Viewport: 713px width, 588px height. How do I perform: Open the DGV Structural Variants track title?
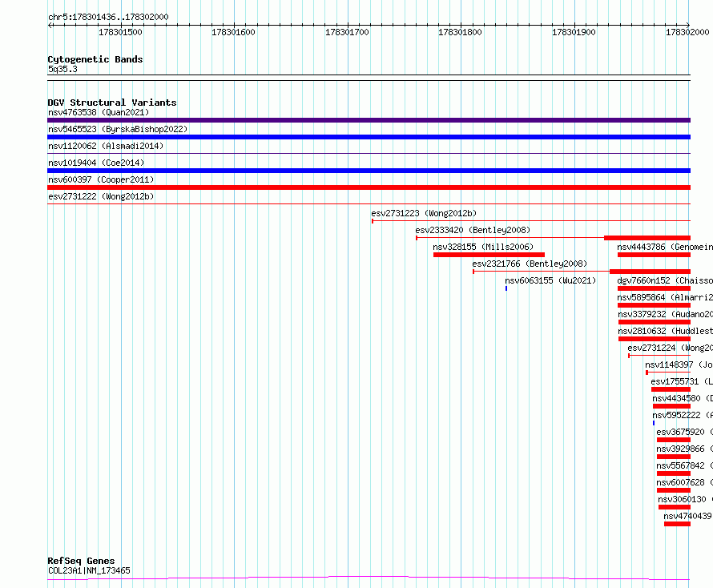pyautogui.click(x=112, y=103)
